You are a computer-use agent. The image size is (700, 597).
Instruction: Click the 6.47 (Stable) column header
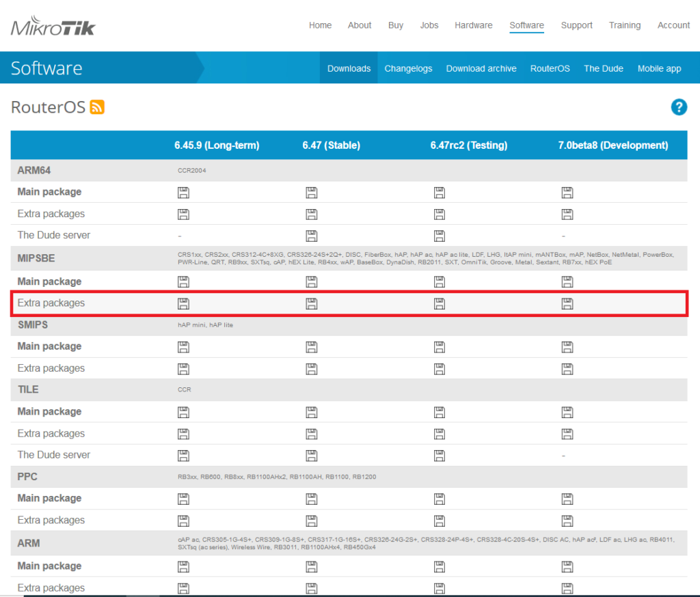331,145
